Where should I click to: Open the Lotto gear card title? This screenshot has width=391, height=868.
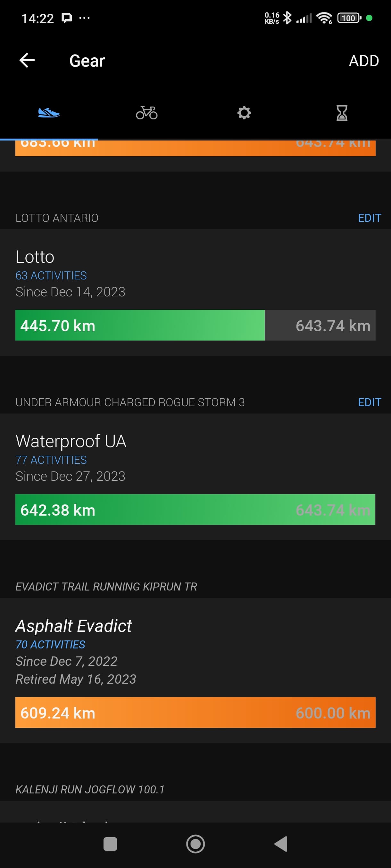[35, 257]
